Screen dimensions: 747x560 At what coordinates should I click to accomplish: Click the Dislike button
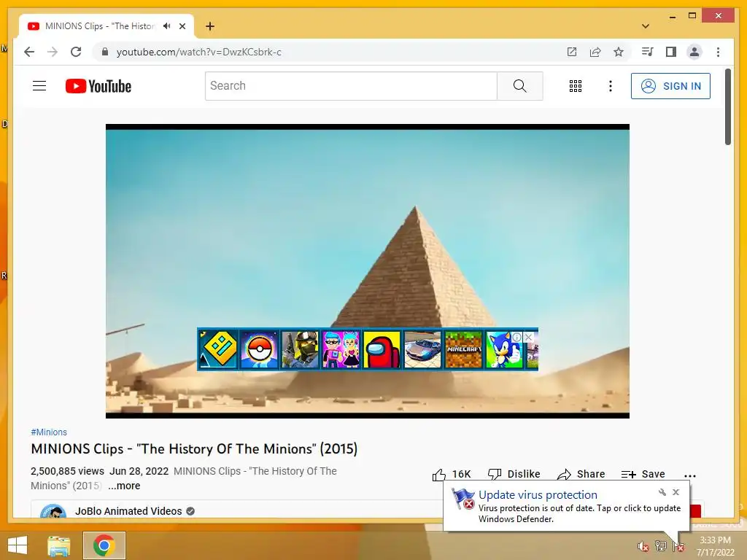[x=514, y=474]
